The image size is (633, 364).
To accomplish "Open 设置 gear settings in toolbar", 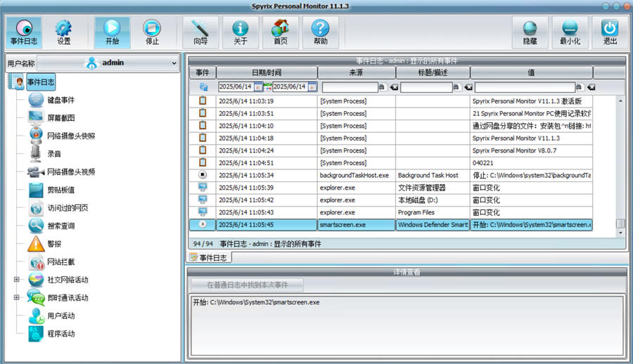I will click(x=64, y=32).
